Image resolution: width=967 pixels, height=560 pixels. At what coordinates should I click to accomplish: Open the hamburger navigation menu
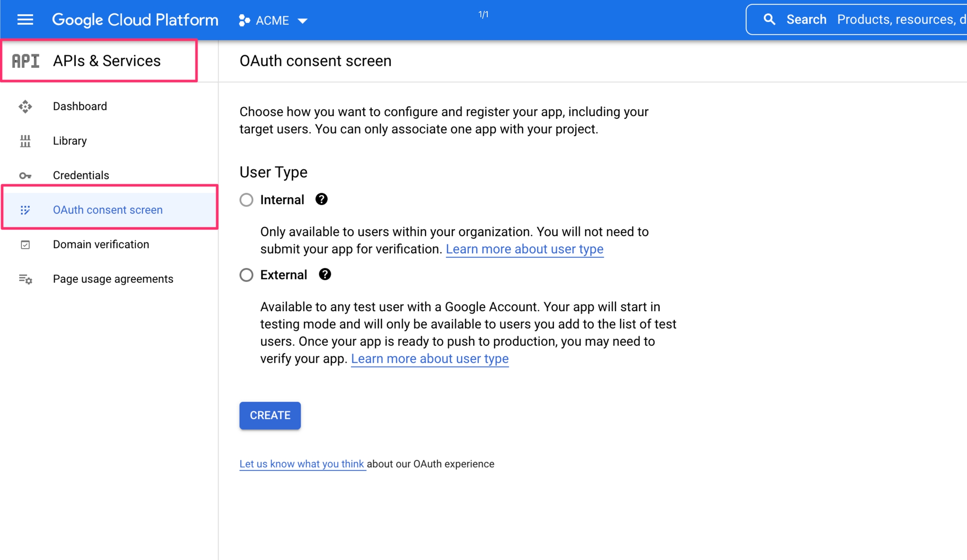click(x=25, y=20)
